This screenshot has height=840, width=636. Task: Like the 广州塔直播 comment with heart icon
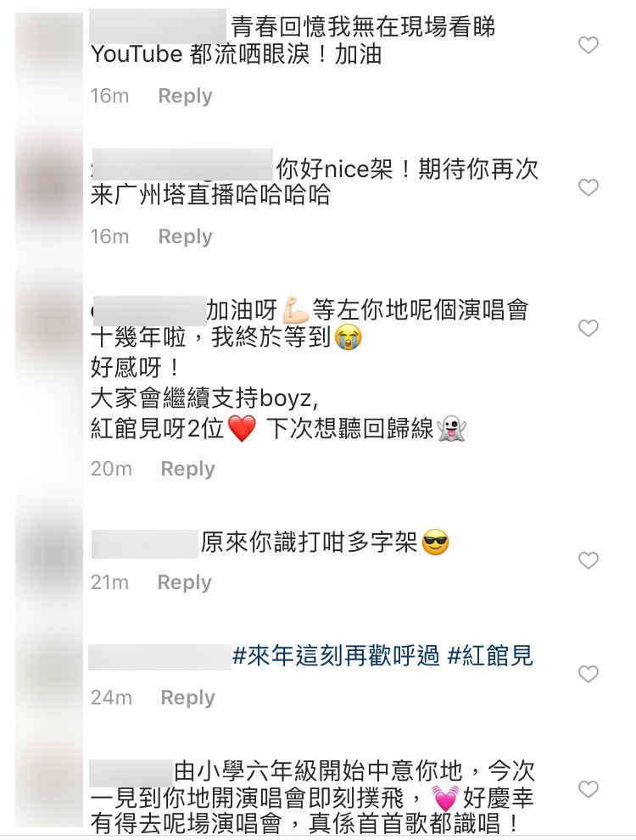pos(589,187)
